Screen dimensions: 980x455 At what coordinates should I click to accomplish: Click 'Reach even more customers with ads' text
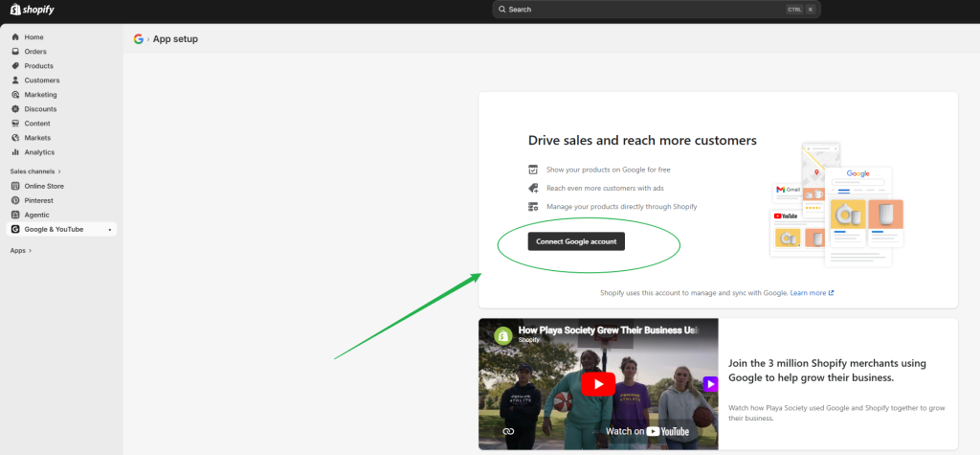pyautogui.click(x=605, y=188)
